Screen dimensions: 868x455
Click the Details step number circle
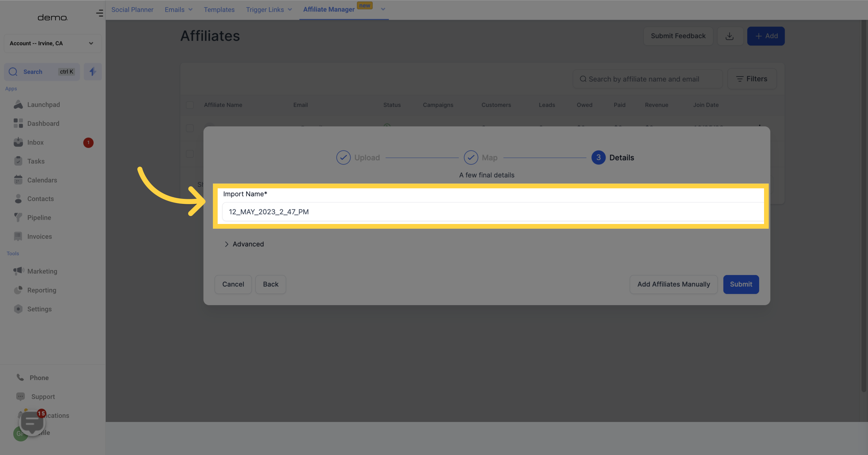[598, 158]
